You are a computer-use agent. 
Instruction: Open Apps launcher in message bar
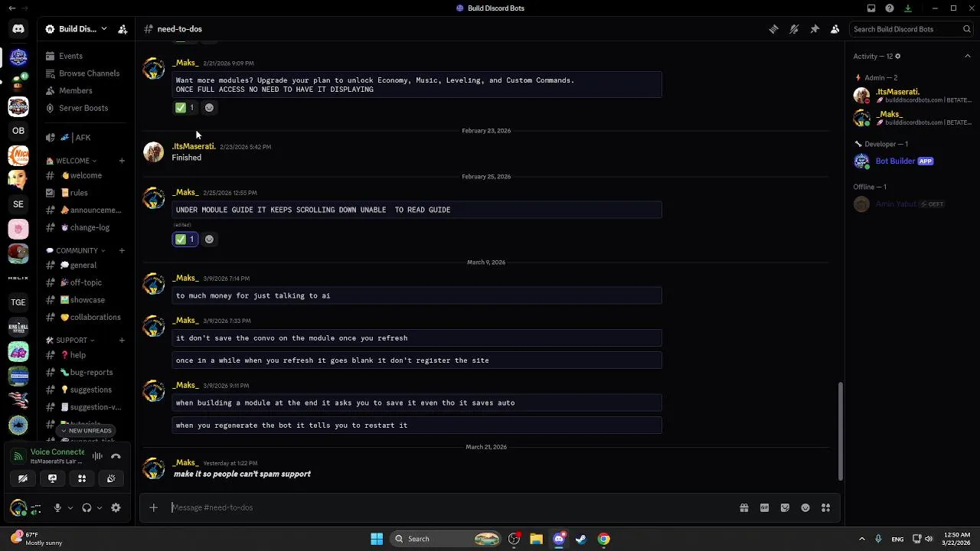[825, 507]
